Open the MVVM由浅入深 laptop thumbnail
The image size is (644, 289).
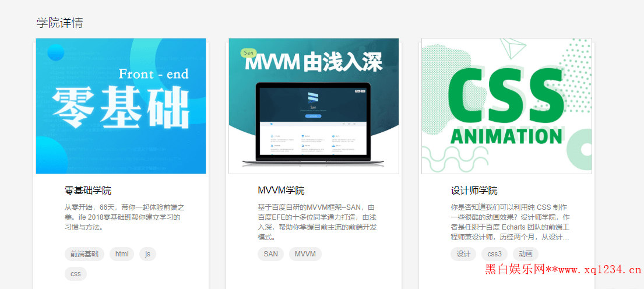tap(314, 106)
